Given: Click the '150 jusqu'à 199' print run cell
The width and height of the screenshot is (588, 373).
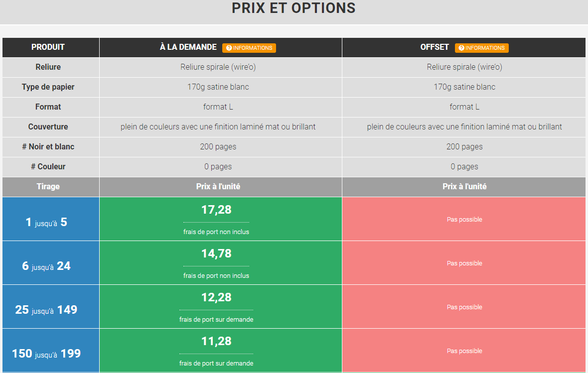Looking at the screenshot, I should pos(46,354).
